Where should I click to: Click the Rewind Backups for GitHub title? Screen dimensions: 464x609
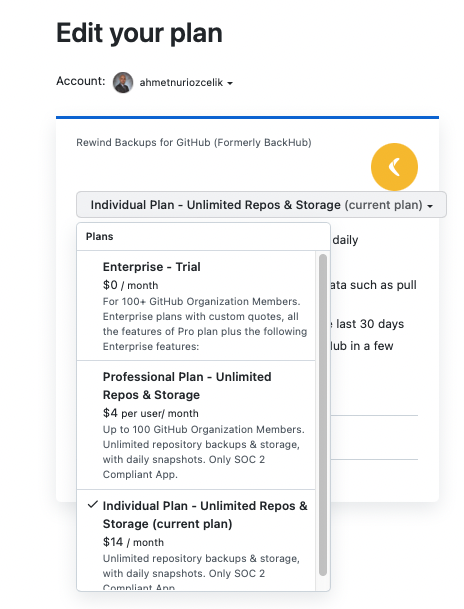click(194, 143)
